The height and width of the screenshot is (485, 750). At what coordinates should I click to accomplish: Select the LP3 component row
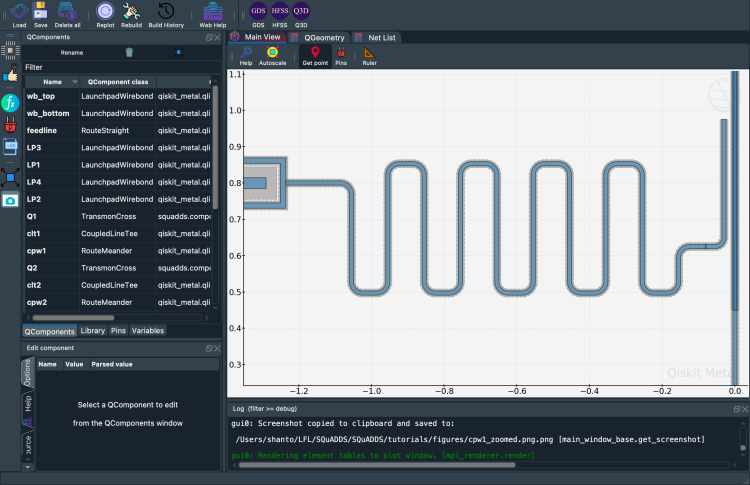point(118,148)
